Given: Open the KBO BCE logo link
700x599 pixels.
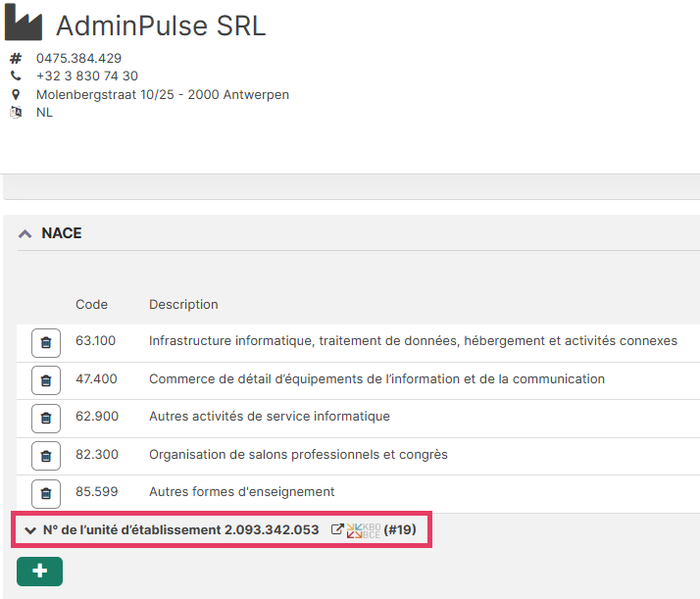Looking at the screenshot, I should click(x=364, y=530).
